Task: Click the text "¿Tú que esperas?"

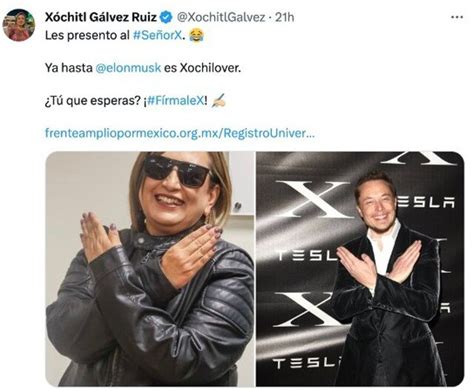Action: pos(93,101)
